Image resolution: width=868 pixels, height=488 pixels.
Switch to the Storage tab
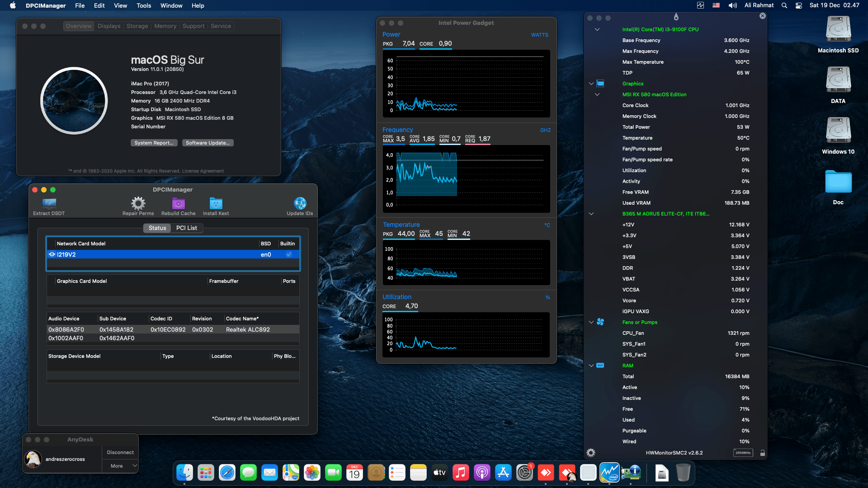[x=137, y=26]
